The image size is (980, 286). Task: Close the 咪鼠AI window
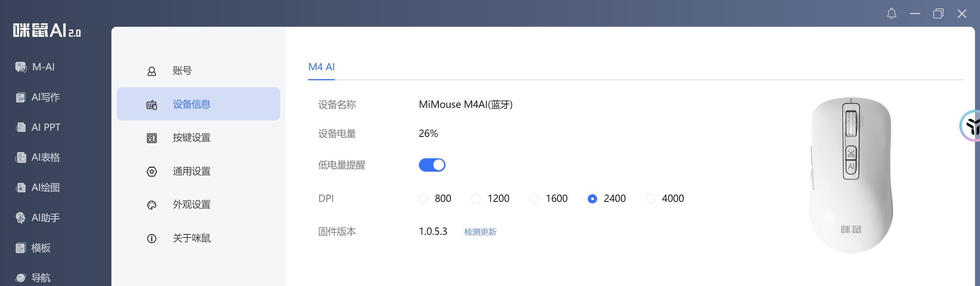click(962, 14)
